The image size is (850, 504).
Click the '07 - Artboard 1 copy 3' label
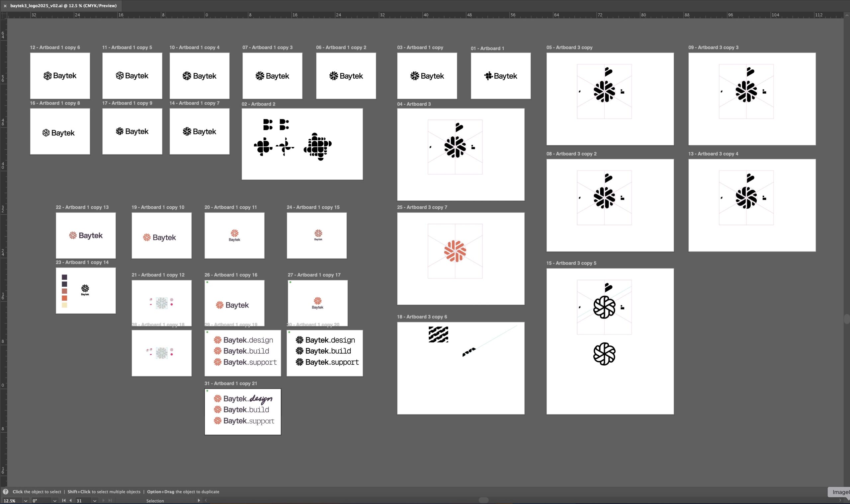click(268, 47)
